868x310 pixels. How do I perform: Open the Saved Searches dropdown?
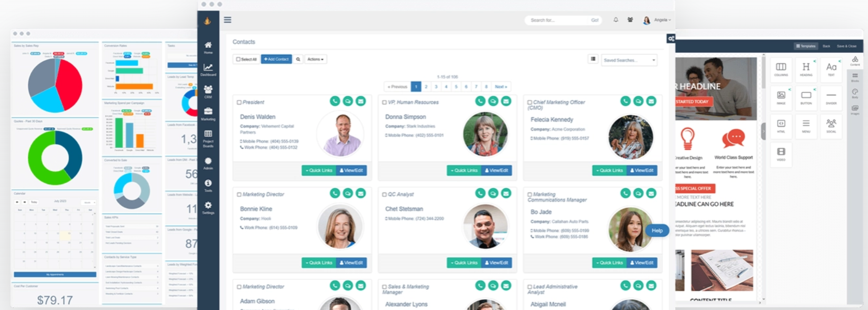629,60
